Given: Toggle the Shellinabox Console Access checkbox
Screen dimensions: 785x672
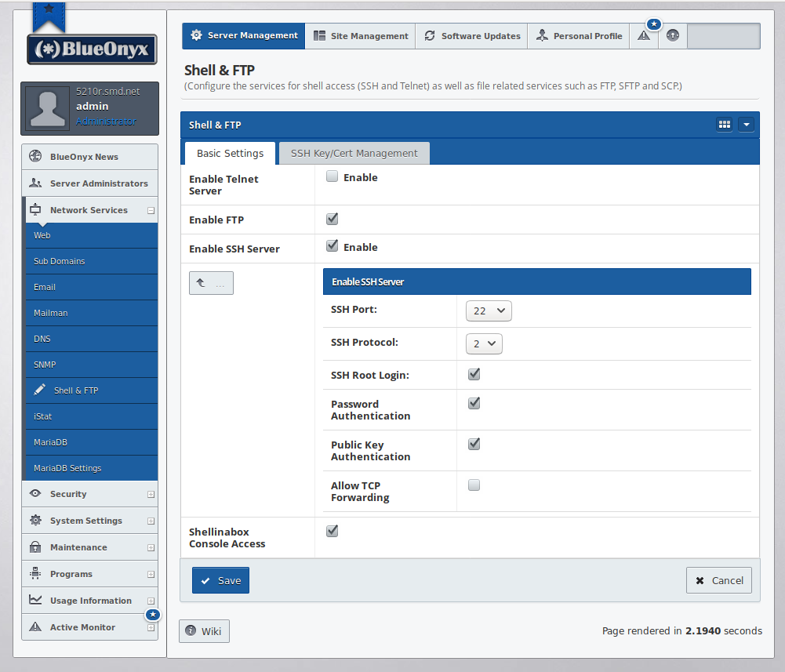Looking at the screenshot, I should click(332, 531).
